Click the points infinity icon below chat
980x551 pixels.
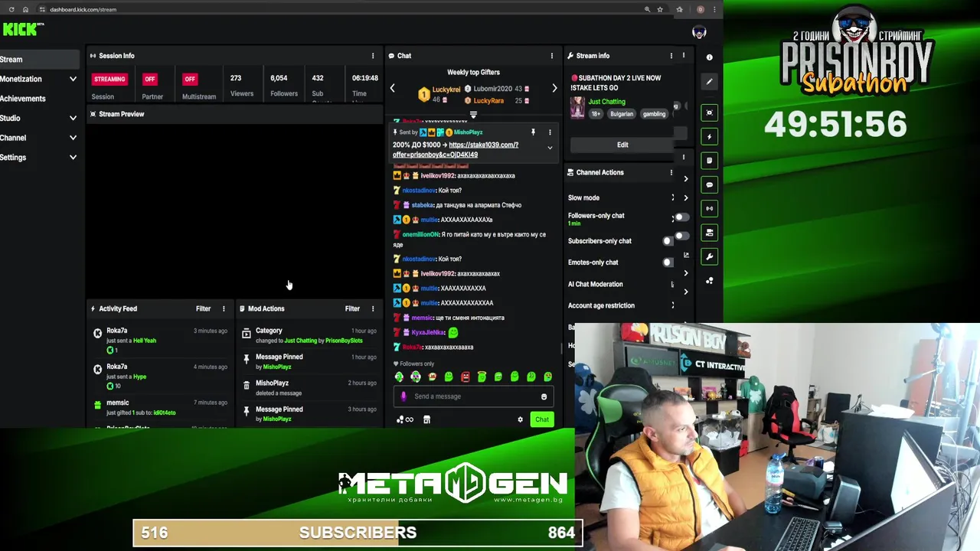click(x=405, y=419)
